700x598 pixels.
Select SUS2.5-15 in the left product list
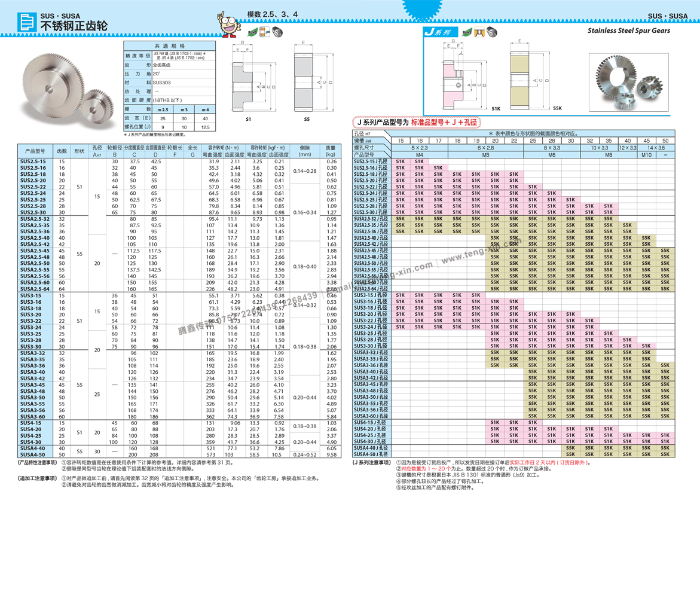click(35, 161)
